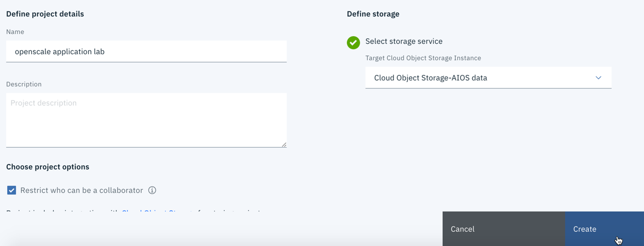Viewport: 644px width, 246px height.
Task: Click the 'Target Cloud Object Storage Instance' label
Action: tap(423, 58)
